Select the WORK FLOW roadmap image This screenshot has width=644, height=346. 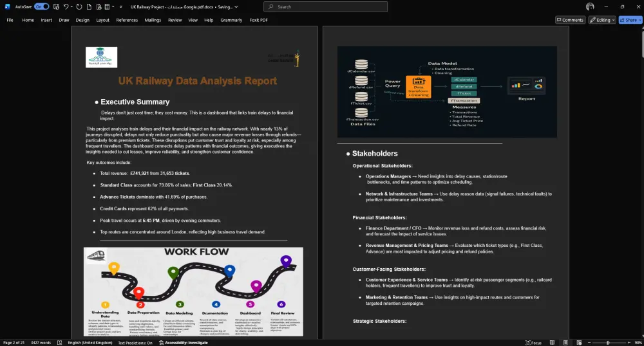193,291
